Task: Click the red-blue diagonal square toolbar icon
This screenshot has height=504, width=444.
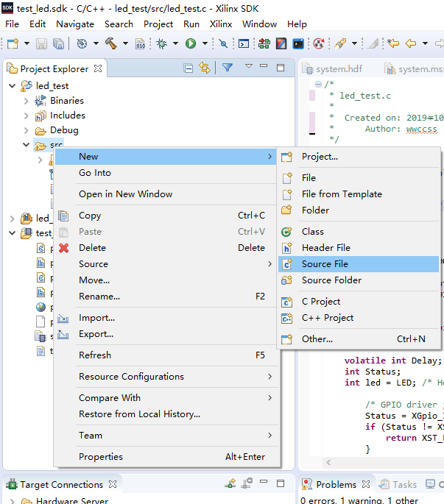Action: point(281,43)
